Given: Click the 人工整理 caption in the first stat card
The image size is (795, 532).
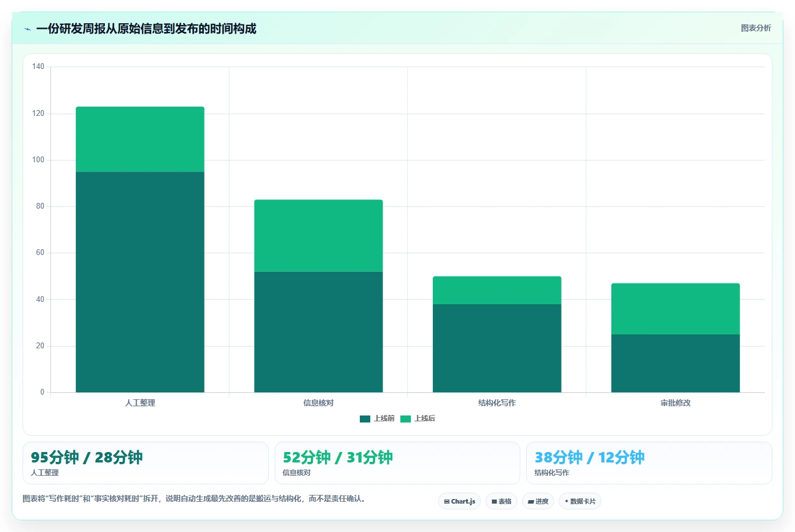Looking at the screenshot, I should point(45,473).
